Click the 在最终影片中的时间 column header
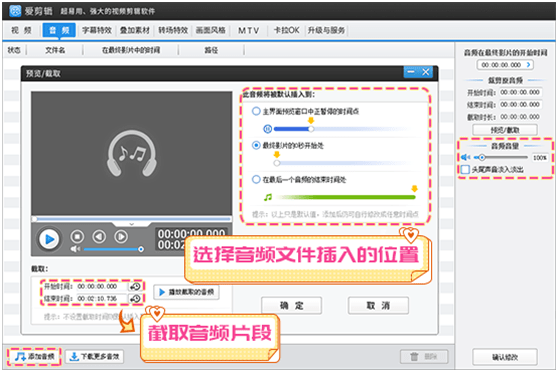Image resolution: width=558 pixels, height=372 pixels. tap(131, 50)
